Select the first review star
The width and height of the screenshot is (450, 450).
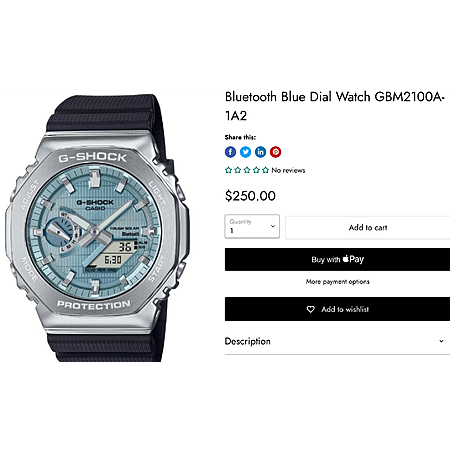point(228,170)
